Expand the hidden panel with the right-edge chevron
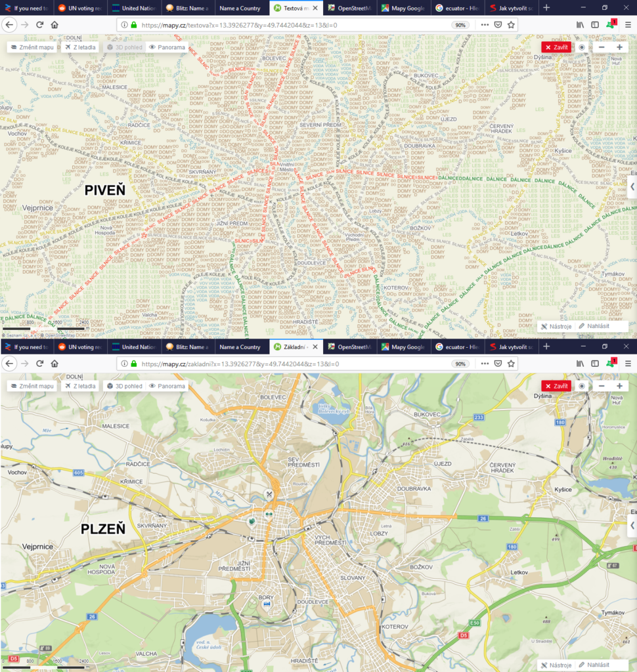Screen dimensions: 637x672 [632, 186]
